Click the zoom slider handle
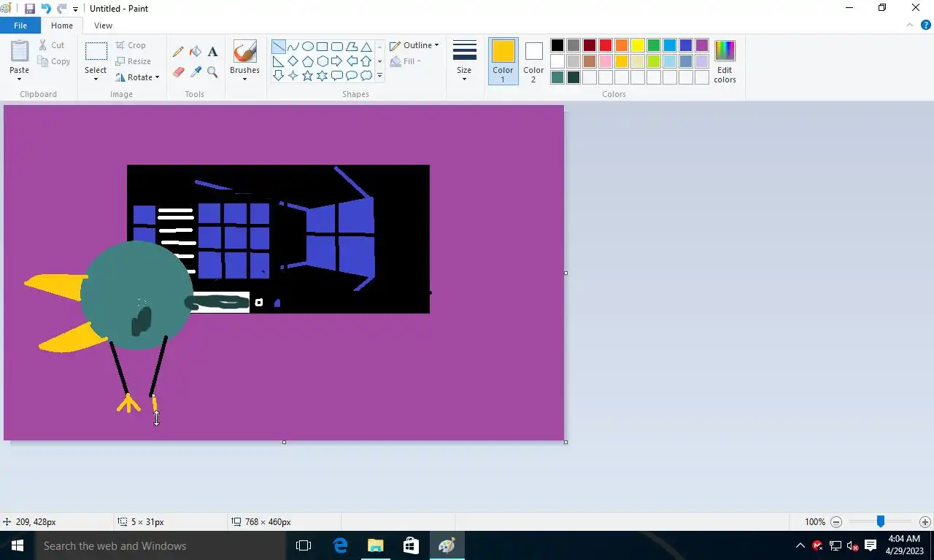The image size is (934, 560). 881,521
